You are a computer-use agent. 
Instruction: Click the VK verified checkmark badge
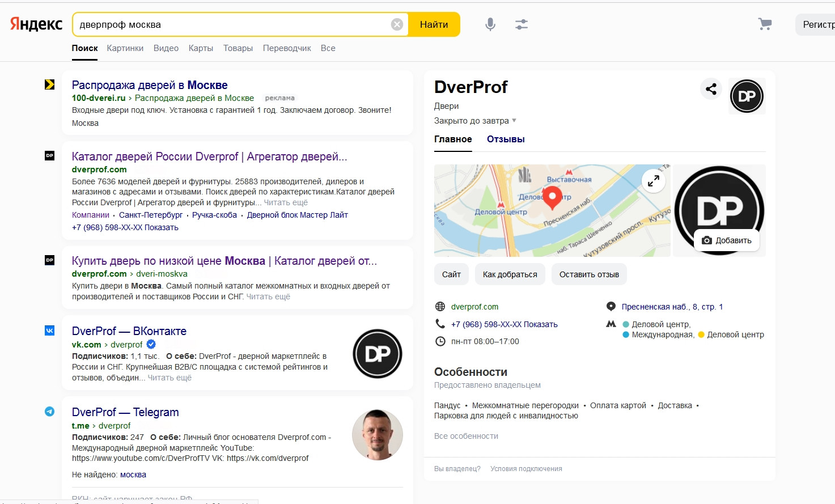[151, 344]
